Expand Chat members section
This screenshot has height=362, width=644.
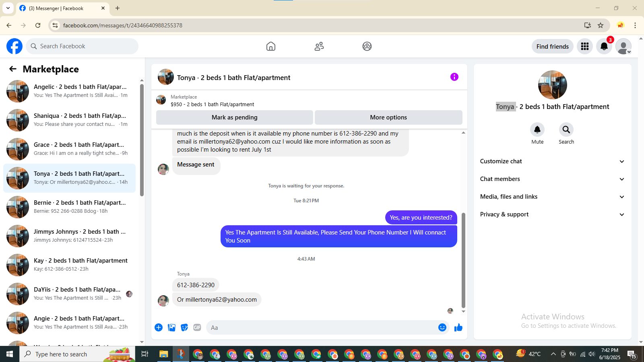(552, 179)
